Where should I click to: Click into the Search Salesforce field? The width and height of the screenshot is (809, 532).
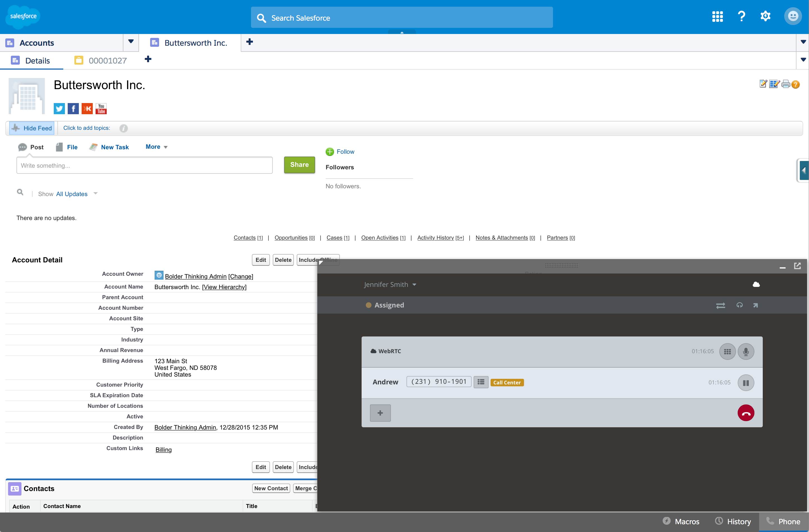401,18
